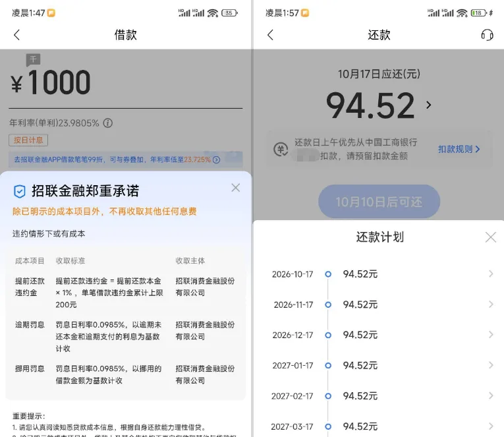Tap the 2027-03-17 amount 94.52元
This screenshot has height=437, width=504.
(x=360, y=426)
